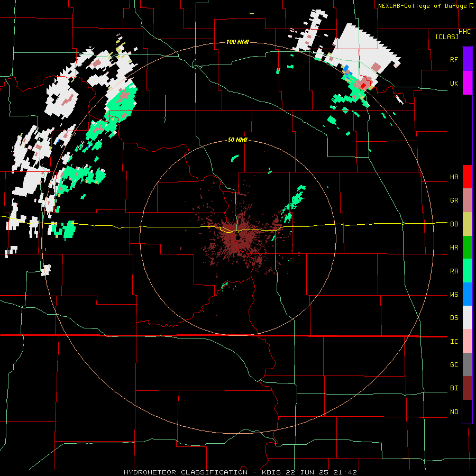Click the HA red legend swatch

pyautogui.click(x=467, y=177)
